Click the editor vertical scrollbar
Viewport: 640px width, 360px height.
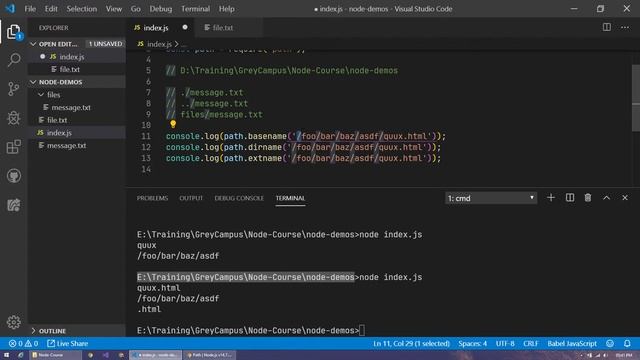tap(636, 98)
